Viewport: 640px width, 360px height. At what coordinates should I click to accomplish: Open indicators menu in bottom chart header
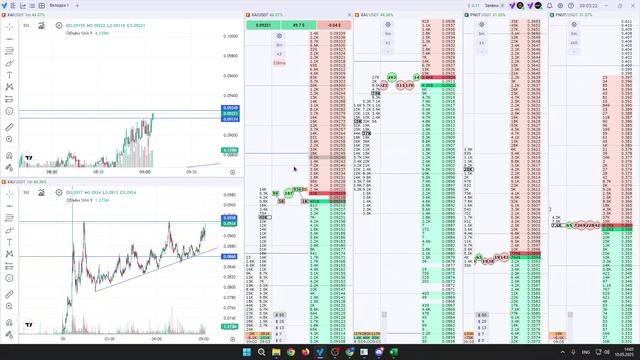coord(41,192)
